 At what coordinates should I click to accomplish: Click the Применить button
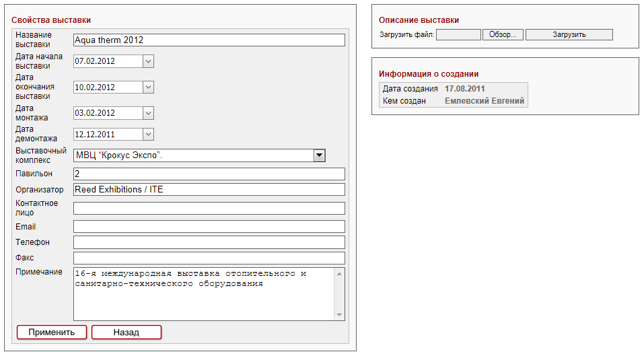pos(52,332)
